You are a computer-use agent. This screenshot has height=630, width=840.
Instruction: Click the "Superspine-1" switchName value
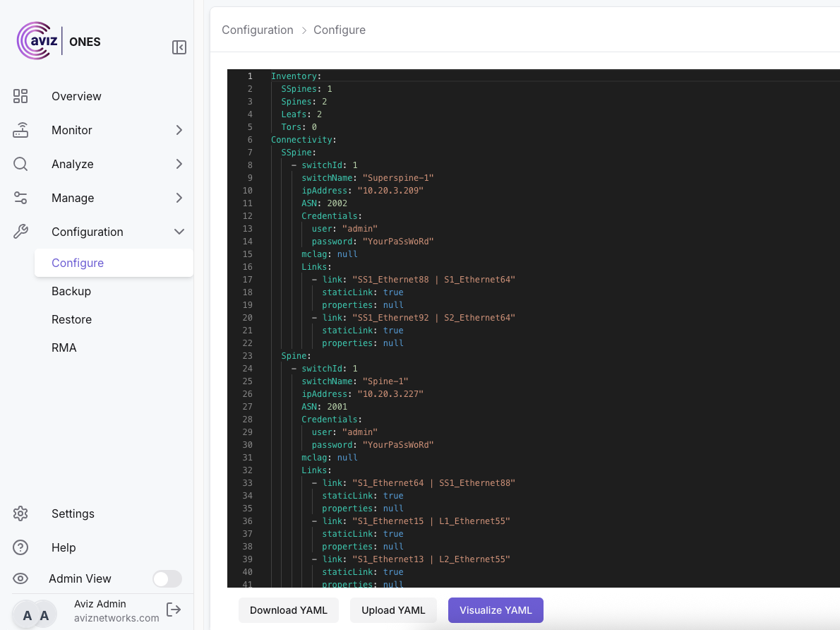point(398,177)
